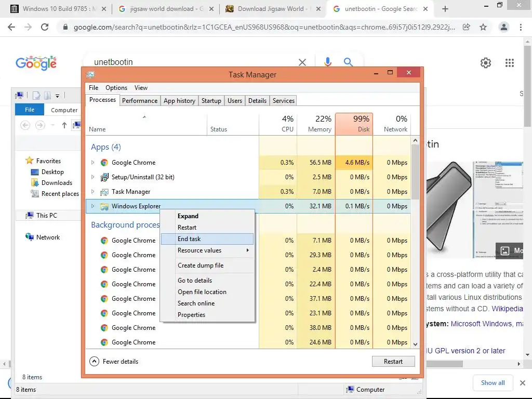532x399 pixels.
Task: Switch to the Startup tab
Action: (x=211, y=101)
